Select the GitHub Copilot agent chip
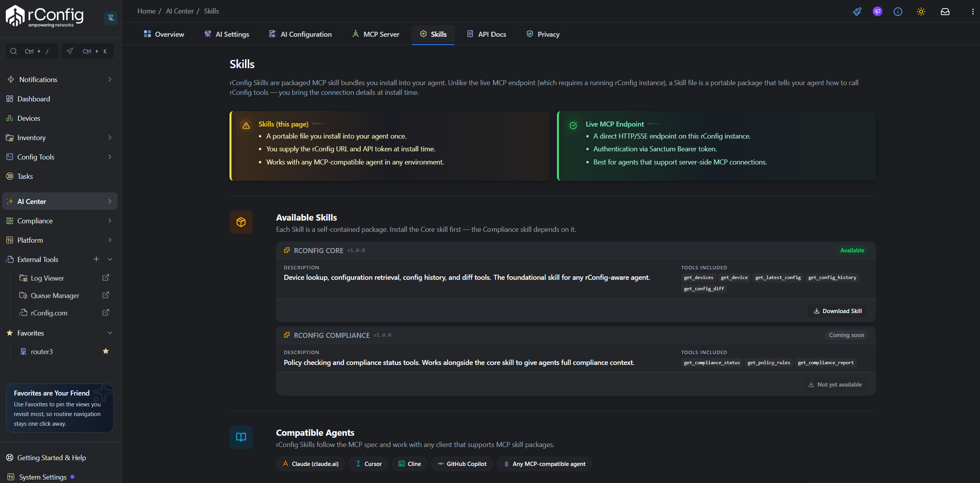Screen dimensions: 980x483 coord(462,464)
